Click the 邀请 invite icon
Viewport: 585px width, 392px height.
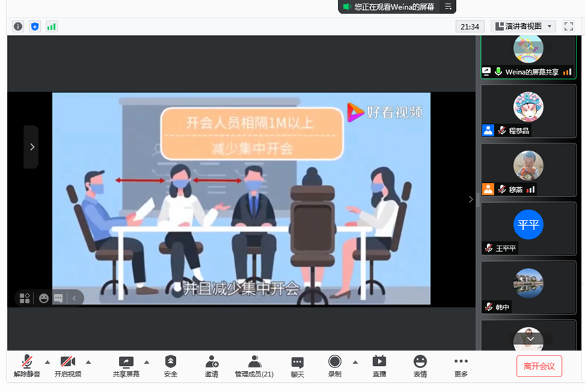tap(211, 366)
